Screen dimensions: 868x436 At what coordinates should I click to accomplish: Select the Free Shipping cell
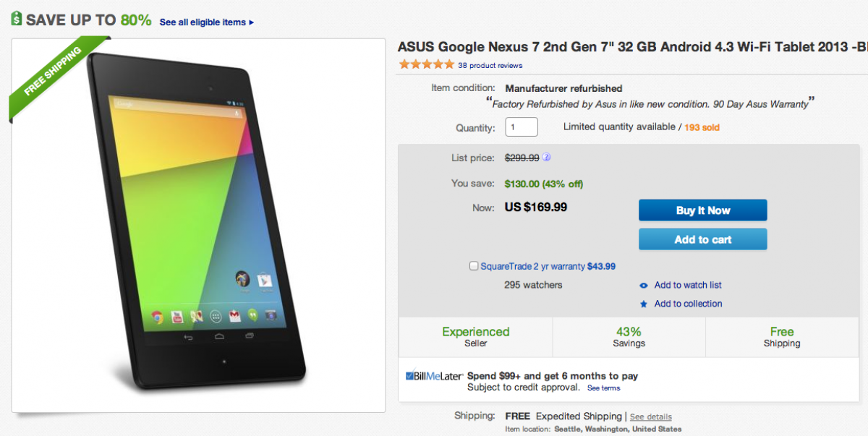point(781,337)
